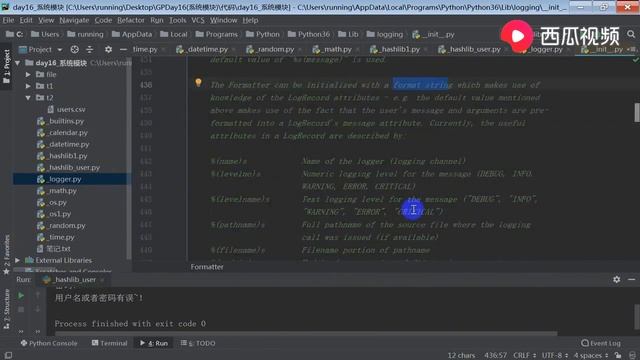Select users.csv in project tree
Image resolution: width=640 pixels, height=360 pixels.
[x=67, y=109]
